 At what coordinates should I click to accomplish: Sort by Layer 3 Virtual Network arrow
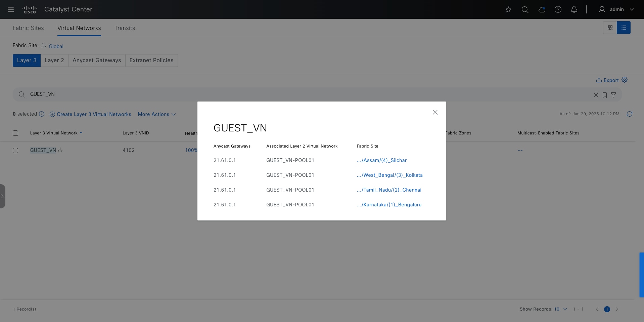tap(81, 133)
